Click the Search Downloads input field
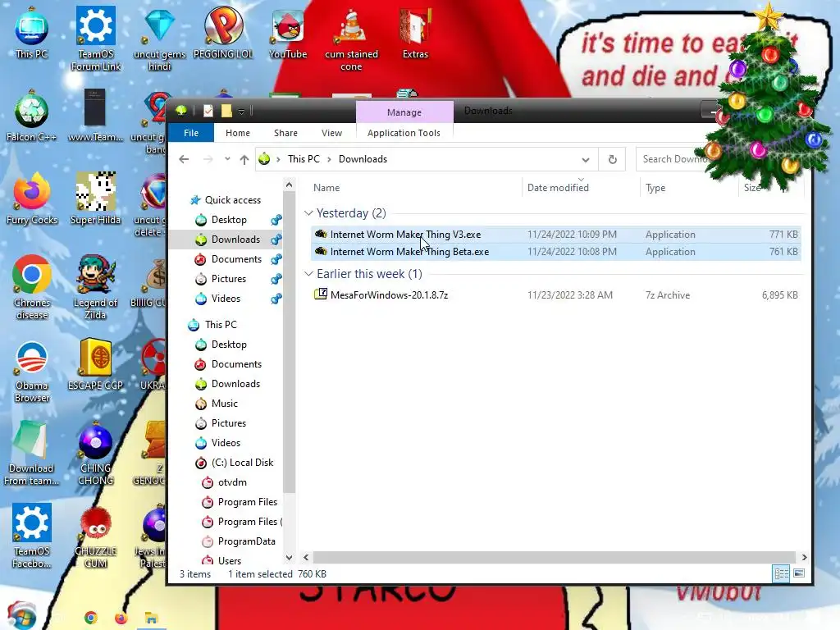This screenshot has height=630, width=840. pyautogui.click(x=675, y=159)
